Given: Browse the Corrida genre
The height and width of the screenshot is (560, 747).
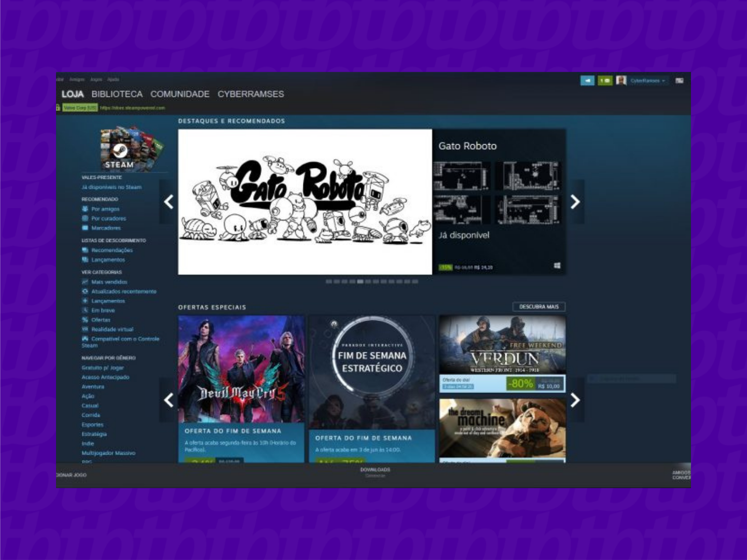Looking at the screenshot, I should click(x=91, y=415).
